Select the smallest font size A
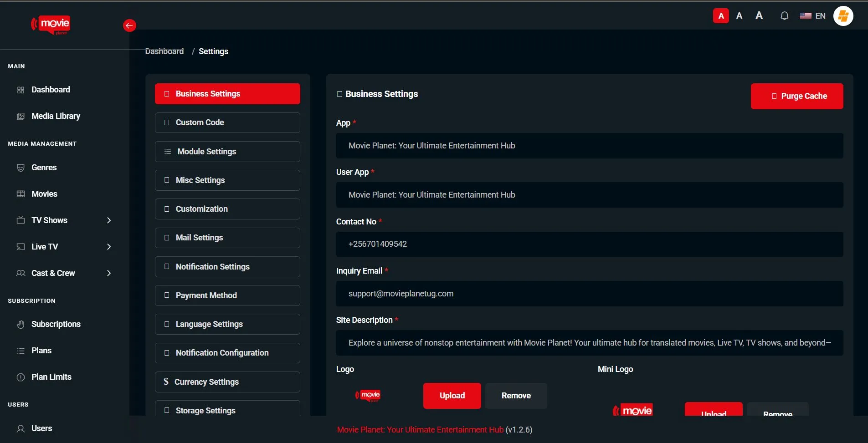868x443 pixels. (x=721, y=16)
